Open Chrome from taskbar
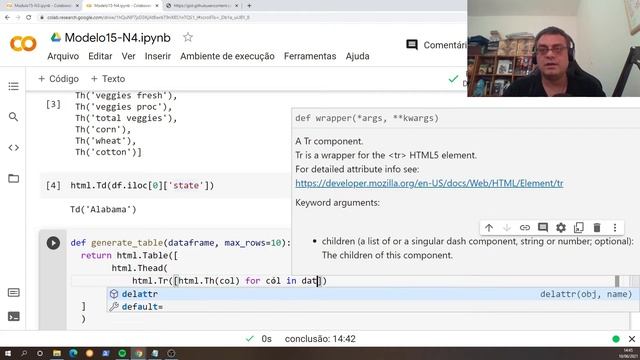 138,353
